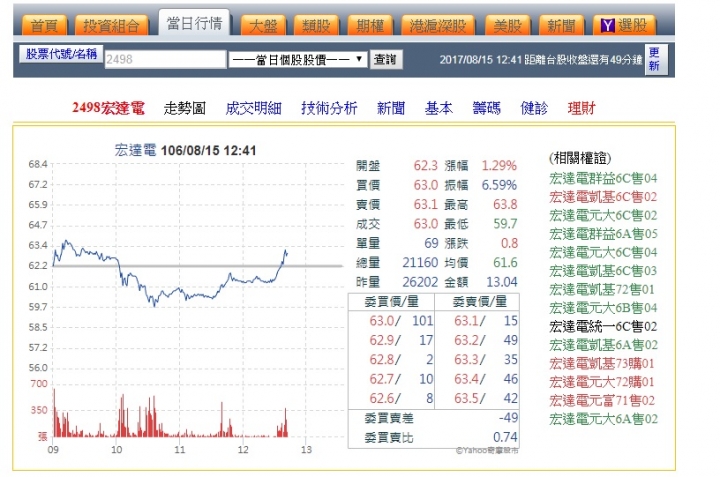This screenshot has width=720, height=477.
Task: Open warrant 宏達電凱基72售01
Action: coord(602,289)
